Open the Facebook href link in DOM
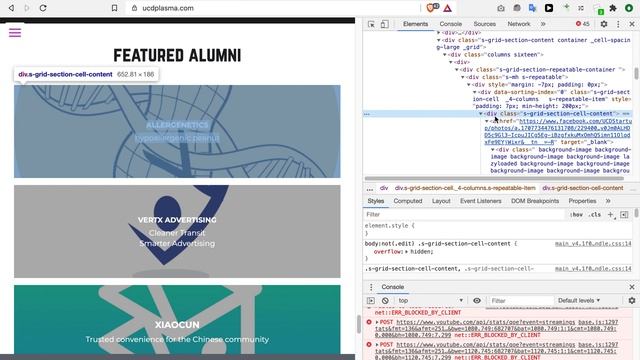 (x=557, y=131)
